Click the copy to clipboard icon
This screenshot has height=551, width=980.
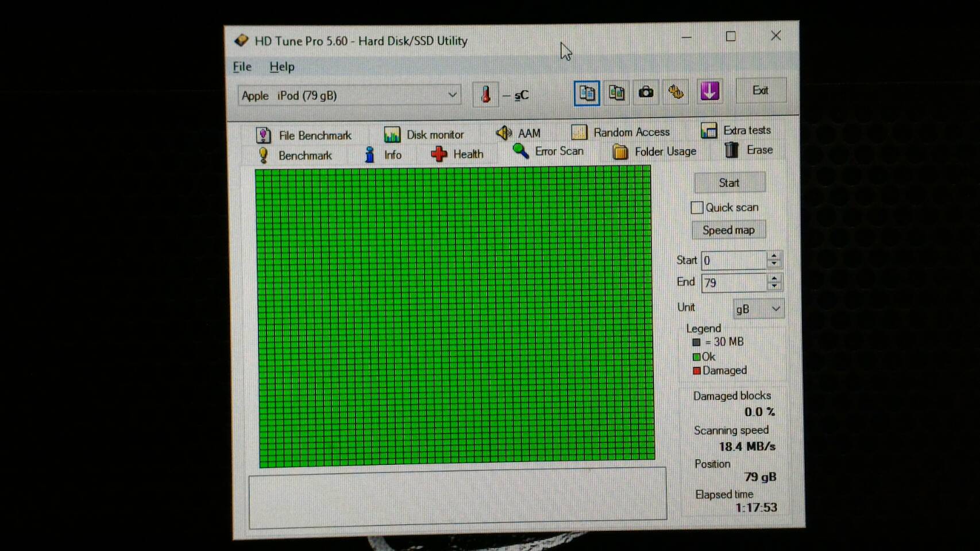[587, 93]
